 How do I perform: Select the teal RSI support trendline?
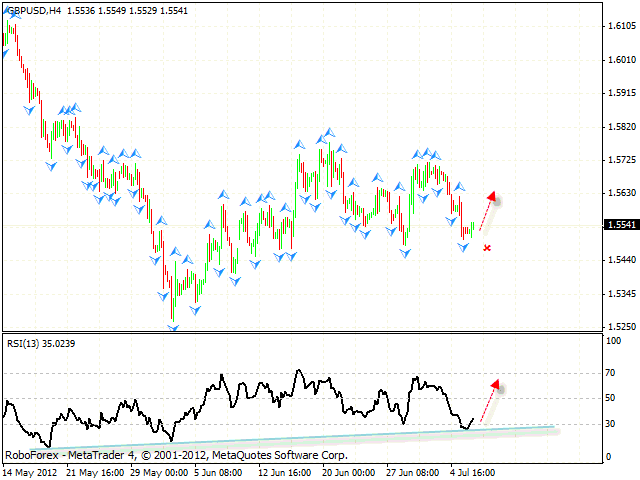click(x=300, y=434)
